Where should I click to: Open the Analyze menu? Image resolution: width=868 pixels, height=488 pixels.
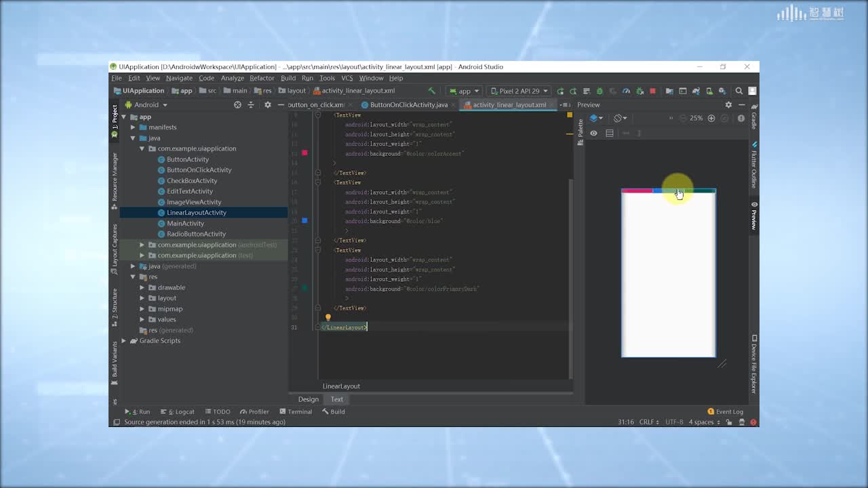232,78
